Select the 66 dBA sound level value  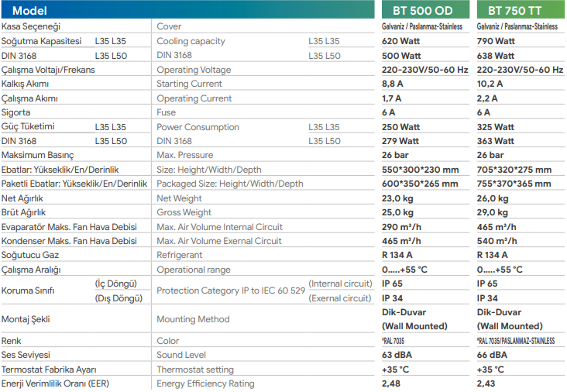[493, 355]
